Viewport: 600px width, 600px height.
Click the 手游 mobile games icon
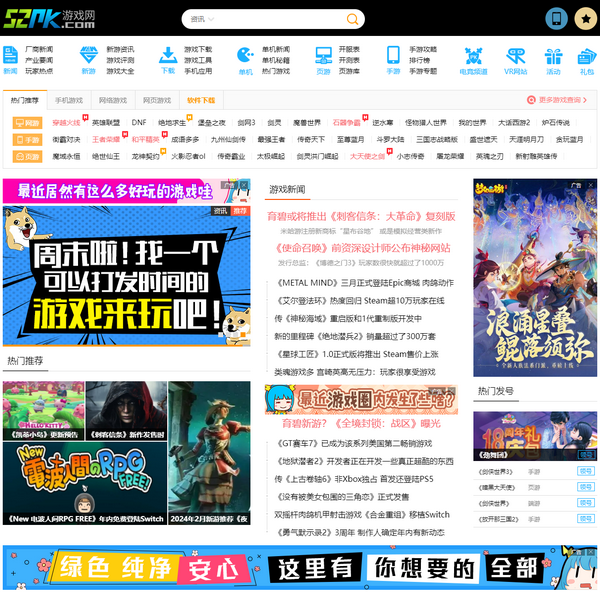click(393, 58)
